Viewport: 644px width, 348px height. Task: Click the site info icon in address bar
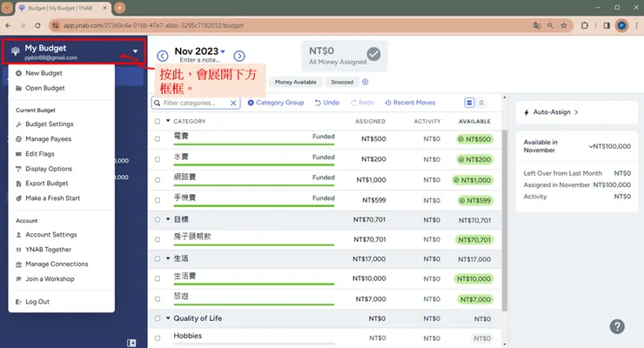[x=56, y=25]
